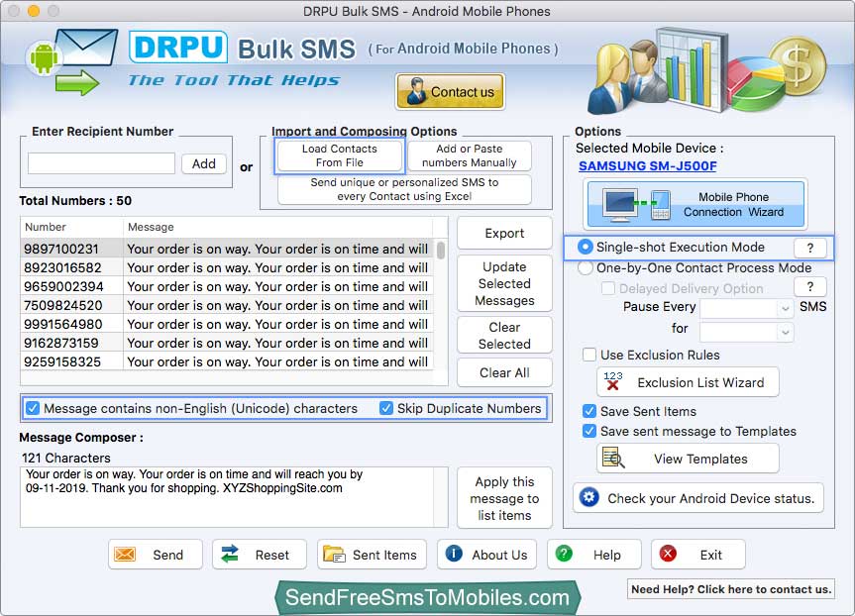855x616 pixels.
Task: Uncheck Save Sent Items checkbox
Action: tap(588, 411)
